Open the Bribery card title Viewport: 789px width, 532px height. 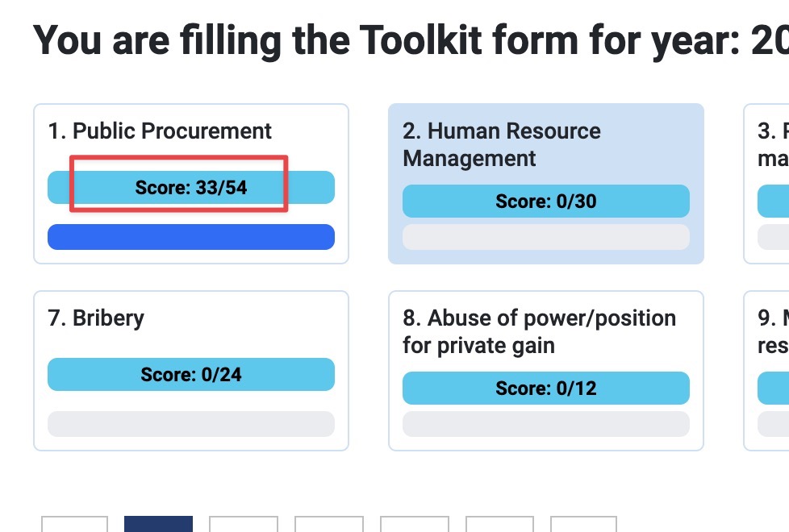click(96, 318)
